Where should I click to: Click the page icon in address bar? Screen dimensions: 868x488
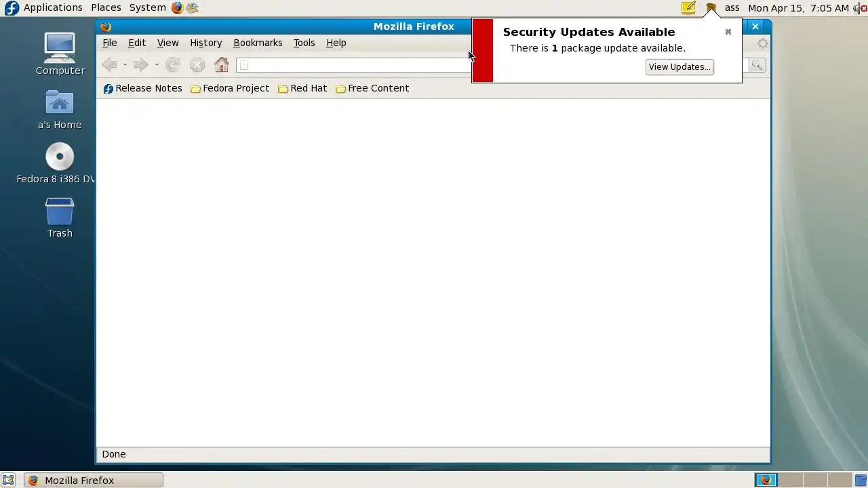pyautogui.click(x=244, y=65)
